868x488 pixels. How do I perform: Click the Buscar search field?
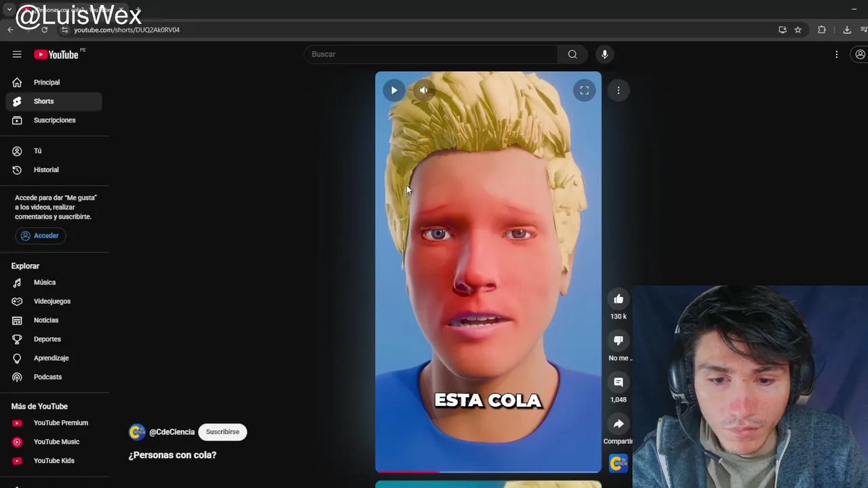(431, 54)
